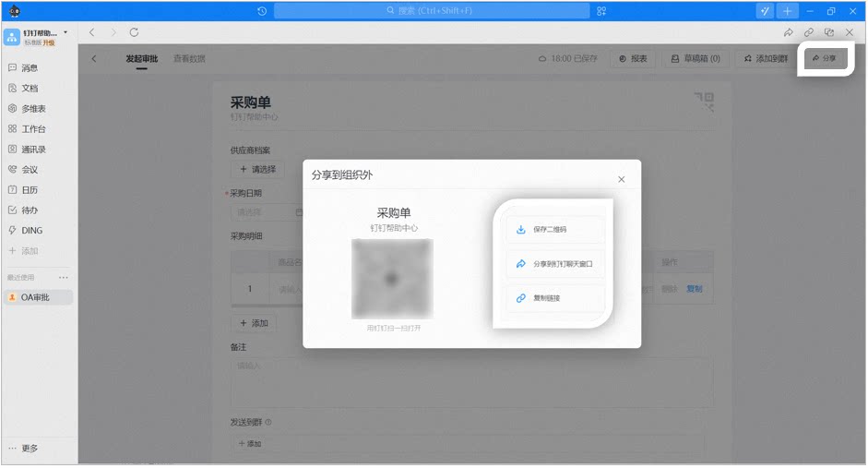
Task: Click the 升级 upgrade link
Action: (x=49, y=42)
